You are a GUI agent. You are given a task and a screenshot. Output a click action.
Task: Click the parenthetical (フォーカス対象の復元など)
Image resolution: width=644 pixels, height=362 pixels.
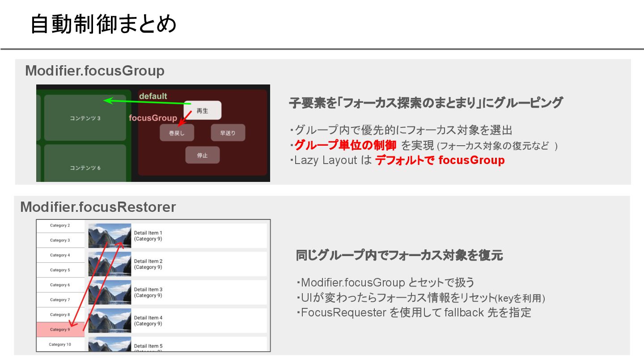497,146
